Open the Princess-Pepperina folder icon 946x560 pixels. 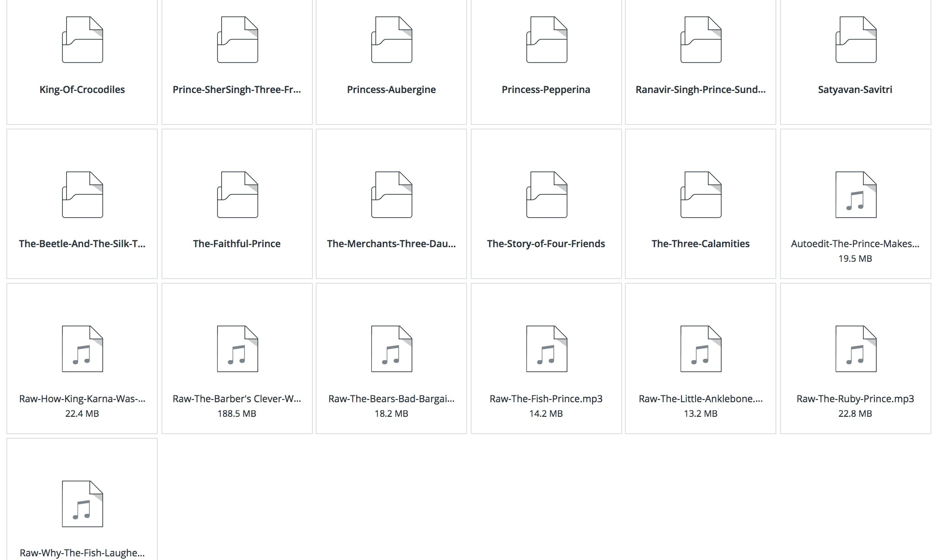(546, 40)
